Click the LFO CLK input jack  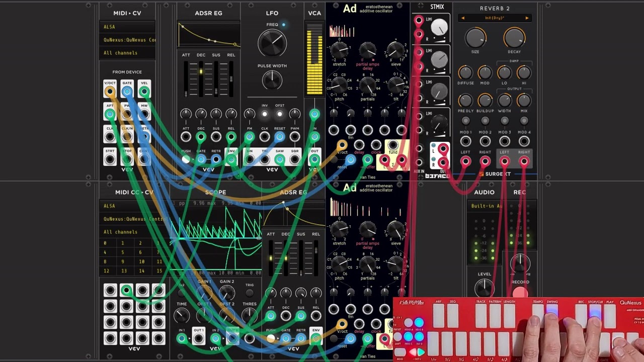[265, 137]
